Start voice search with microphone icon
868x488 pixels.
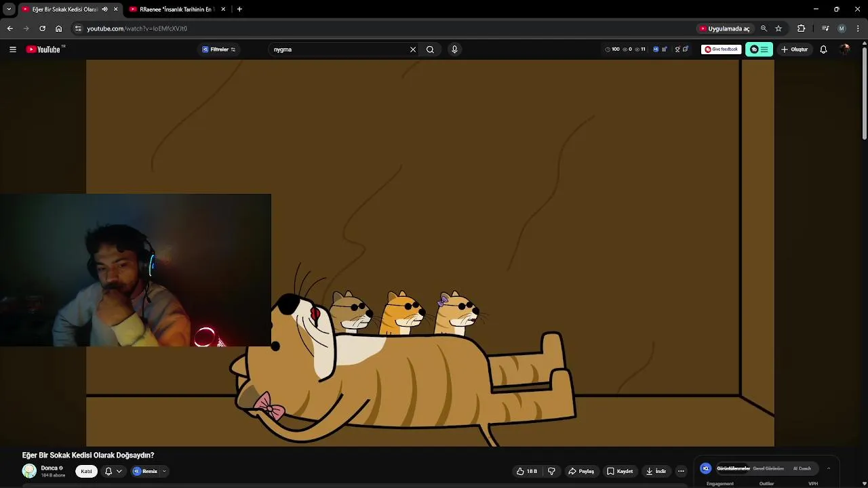[454, 49]
